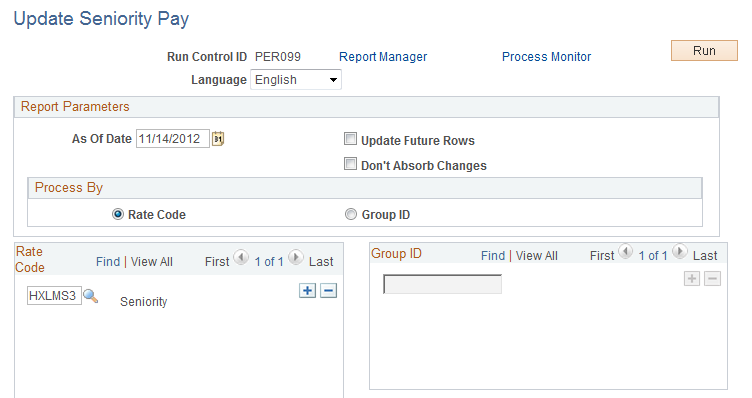Viewport: 752px width, 398px height.
Task: Show previous row in Group ID grid
Action: 625,251
